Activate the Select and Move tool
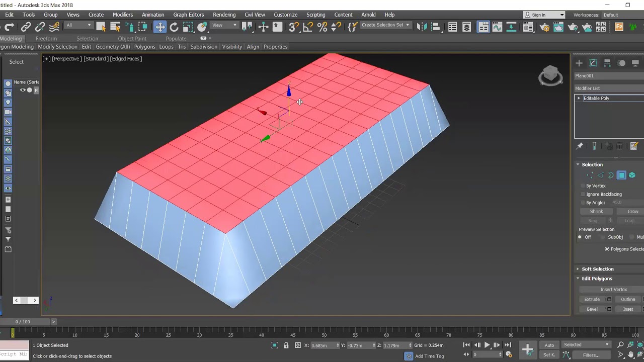 tap(160, 27)
